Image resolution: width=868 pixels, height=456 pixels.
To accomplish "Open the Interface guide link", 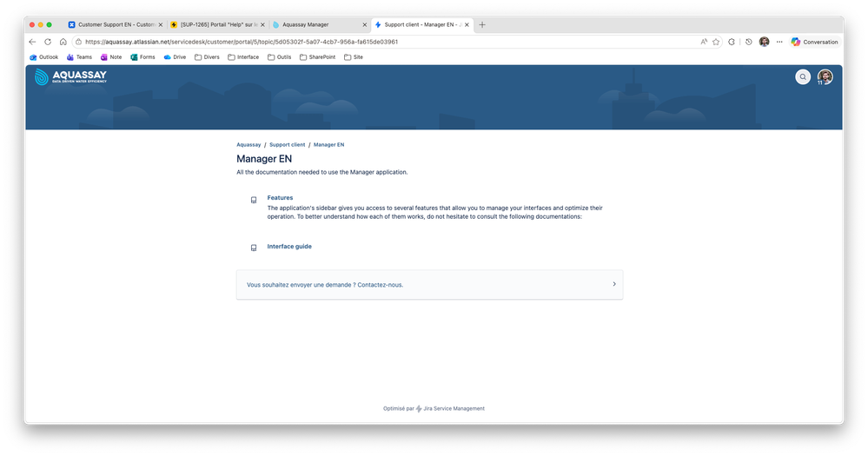I will [x=289, y=247].
